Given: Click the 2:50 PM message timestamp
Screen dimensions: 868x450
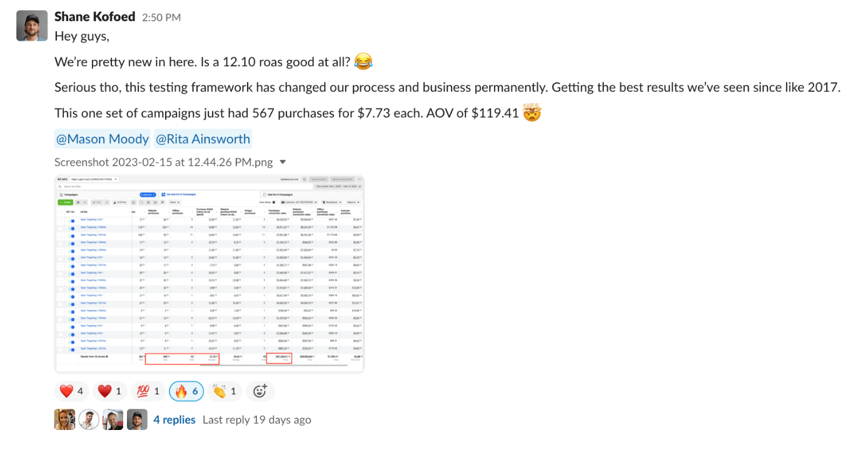Looking at the screenshot, I should (x=161, y=17).
